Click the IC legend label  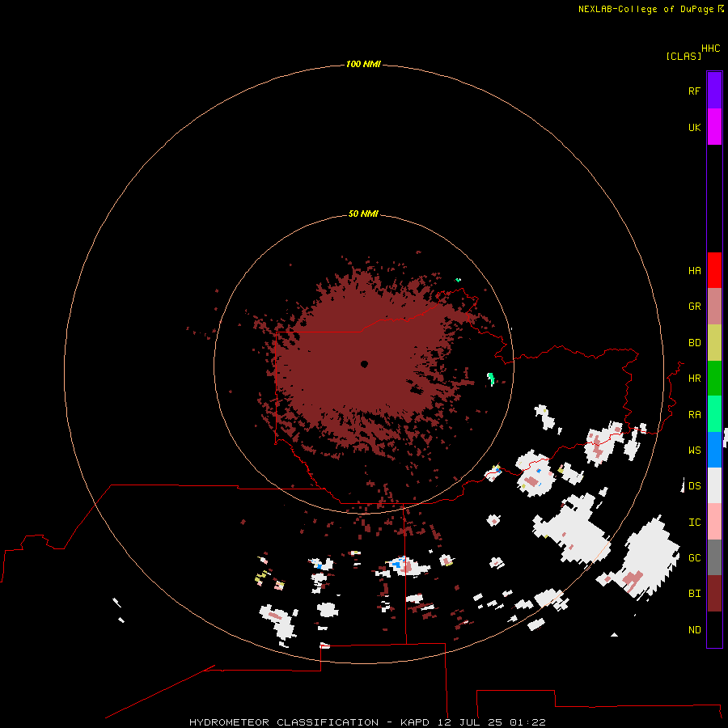point(694,523)
